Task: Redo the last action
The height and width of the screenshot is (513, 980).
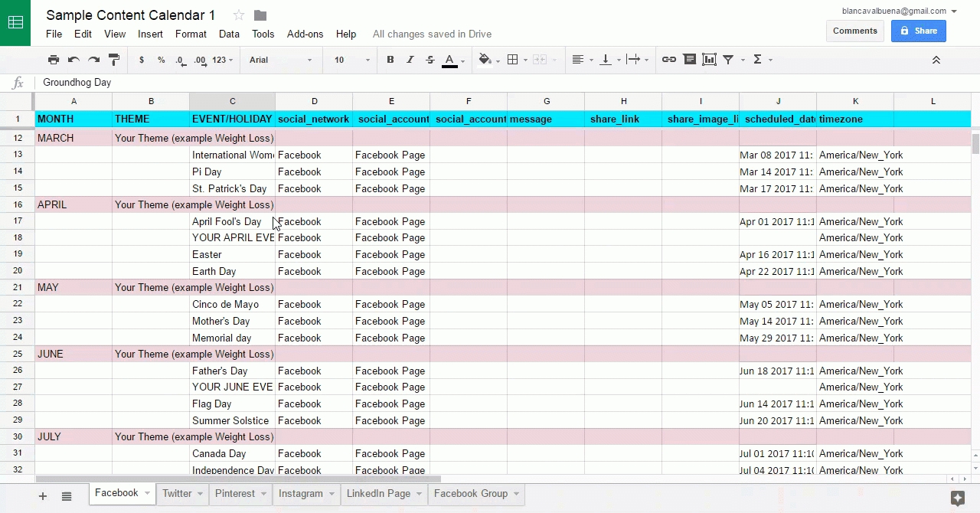Action: click(x=93, y=60)
